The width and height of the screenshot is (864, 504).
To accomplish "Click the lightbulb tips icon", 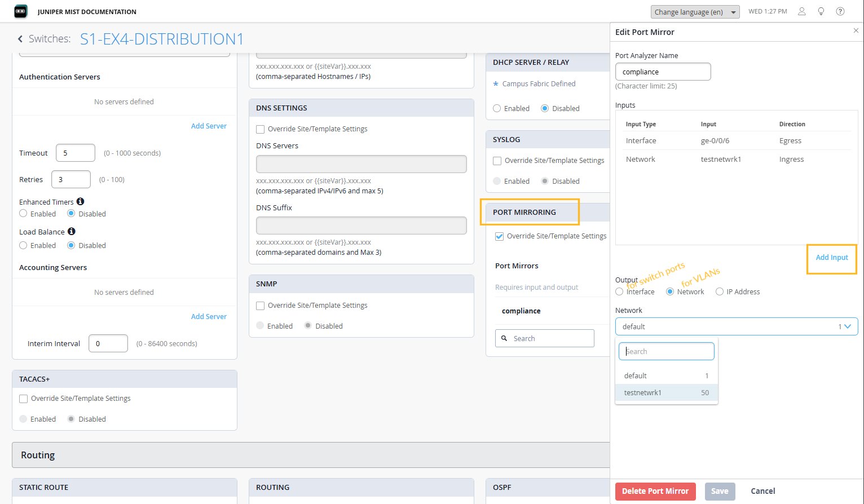I will tap(821, 11).
